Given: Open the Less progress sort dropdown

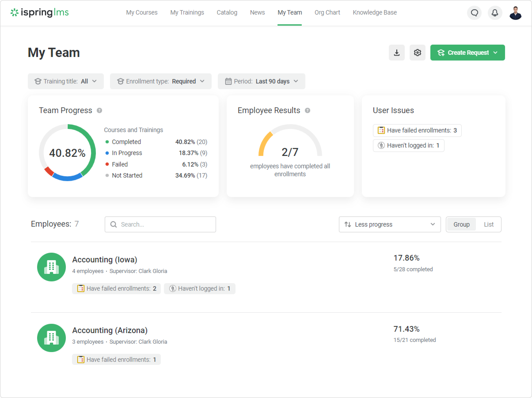Looking at the screenshot, I should pyautogui.click(x=390, y=224).
